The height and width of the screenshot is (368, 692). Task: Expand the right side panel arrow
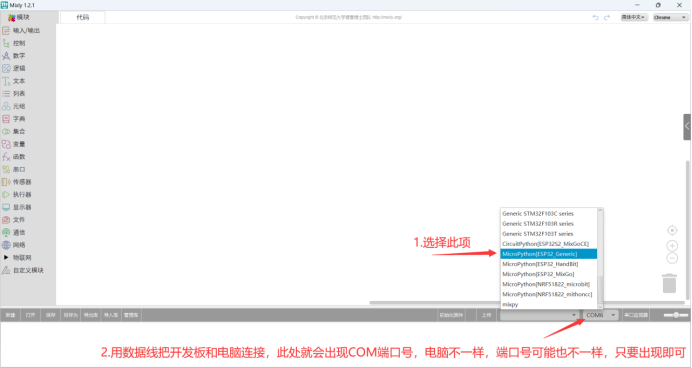(x=687, y=127)
